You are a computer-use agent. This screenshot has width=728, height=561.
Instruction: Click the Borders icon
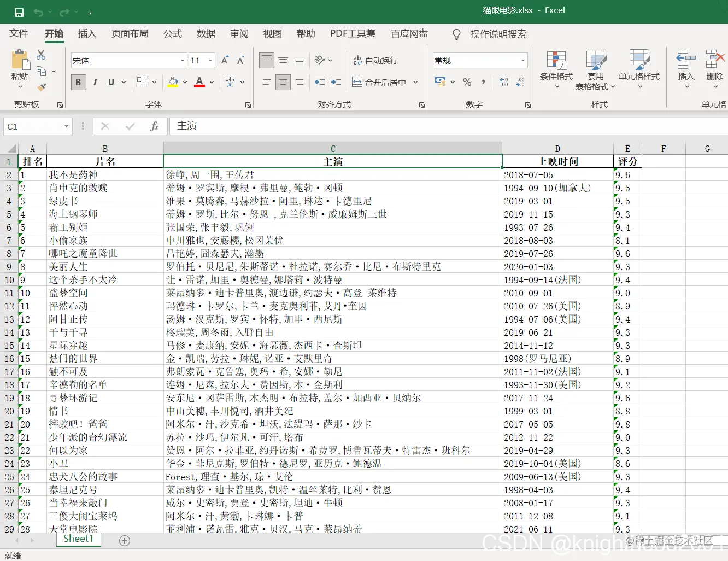tap(142, 83)
